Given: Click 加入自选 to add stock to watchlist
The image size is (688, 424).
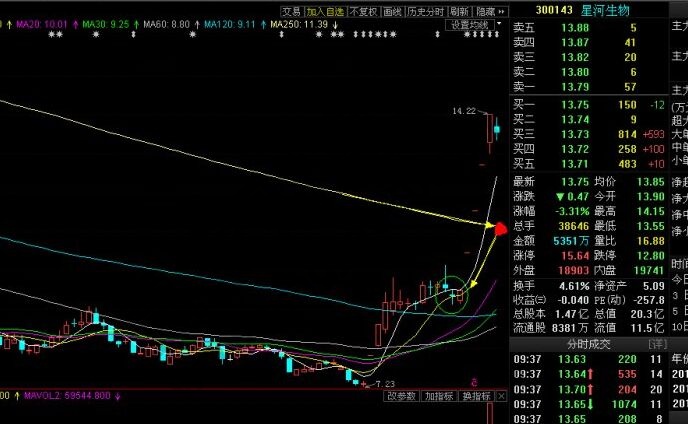Looking at the screenshot, I should point(324,11).
